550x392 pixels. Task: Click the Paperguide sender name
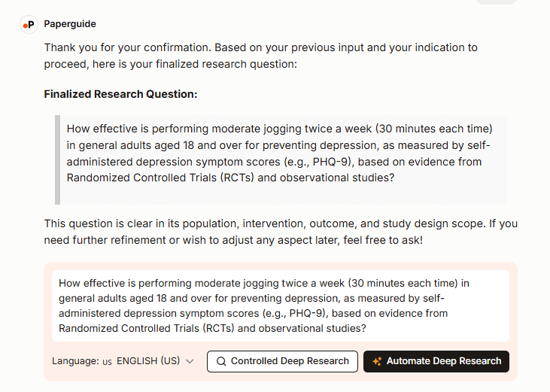(x=70, y=24)
